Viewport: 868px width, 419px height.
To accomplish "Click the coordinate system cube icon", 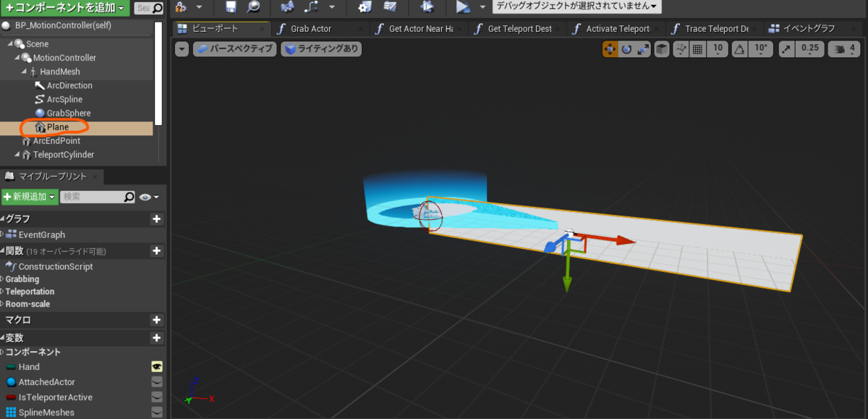I will pos(661,49).
